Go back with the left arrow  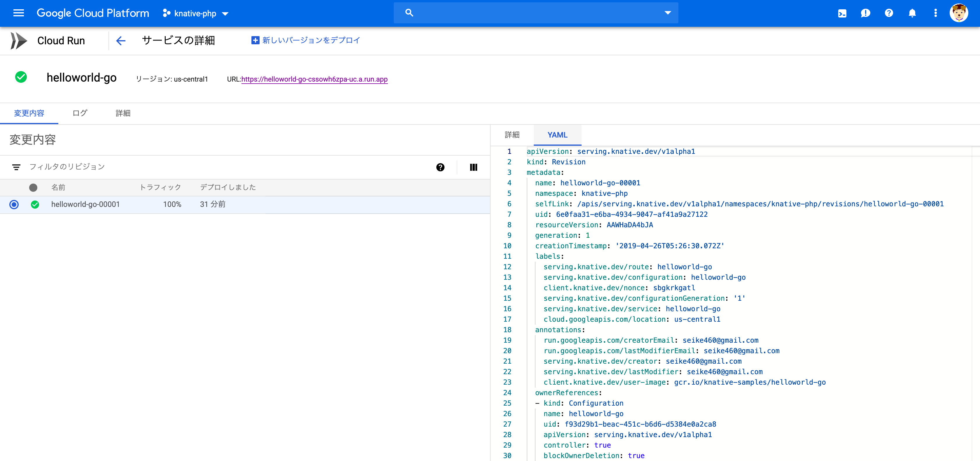tap(120, 41)
